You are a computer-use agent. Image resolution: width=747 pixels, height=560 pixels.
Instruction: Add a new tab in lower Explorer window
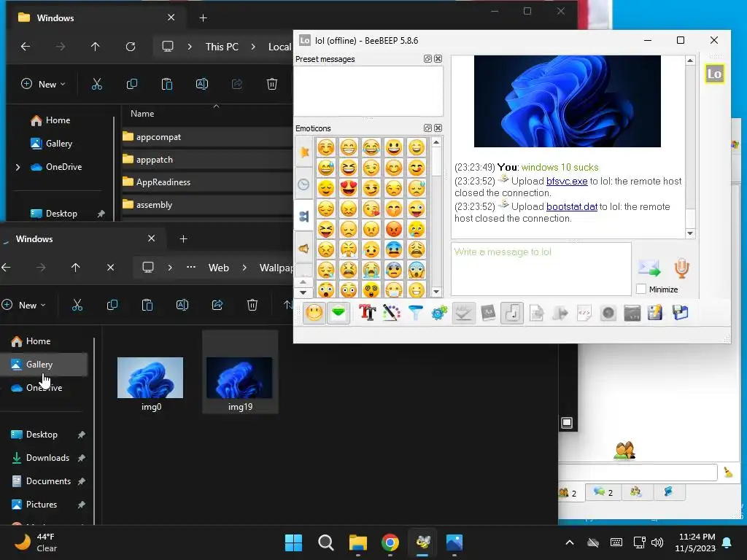[183, 239]
